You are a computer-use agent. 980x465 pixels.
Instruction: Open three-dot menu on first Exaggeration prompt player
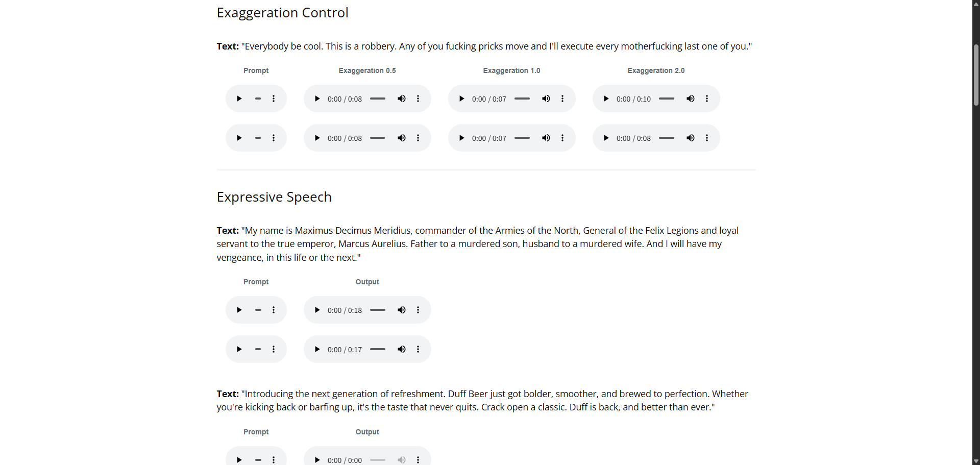(274, 99)
